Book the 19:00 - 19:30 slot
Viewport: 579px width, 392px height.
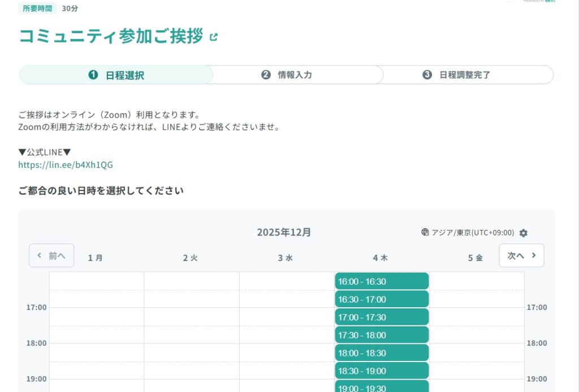click(x=382, y=387)
